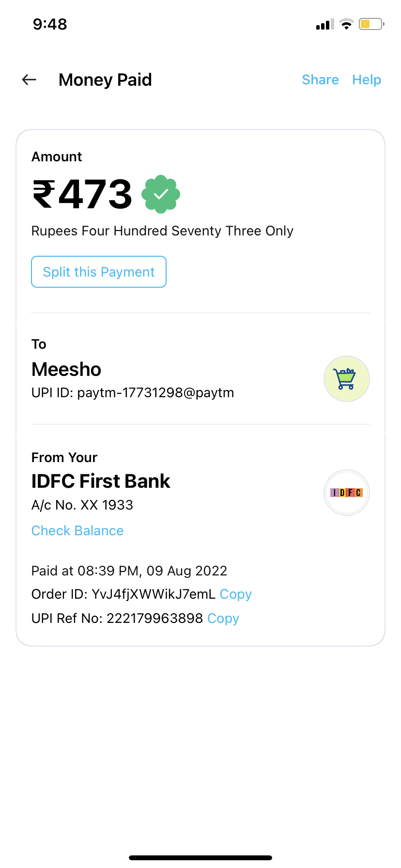The width and height of the screenshot is (401, 868).
Task: Tap Check Balance link
Action: (x=77, y=531)
